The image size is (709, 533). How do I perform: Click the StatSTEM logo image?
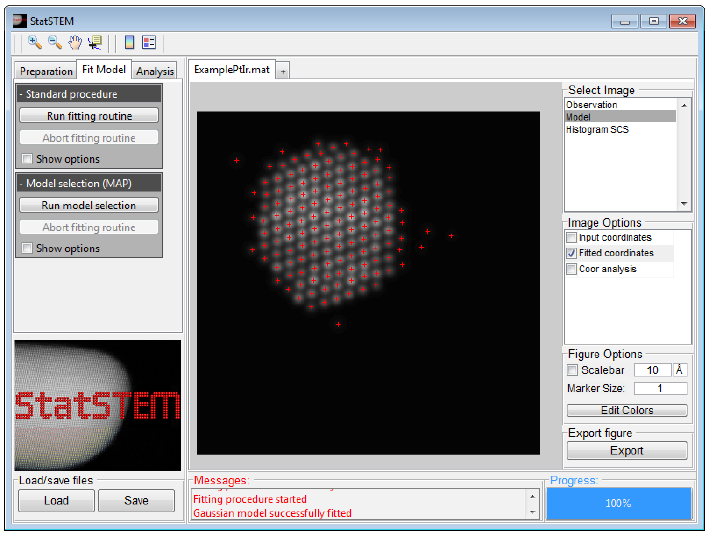coord(98,405)
